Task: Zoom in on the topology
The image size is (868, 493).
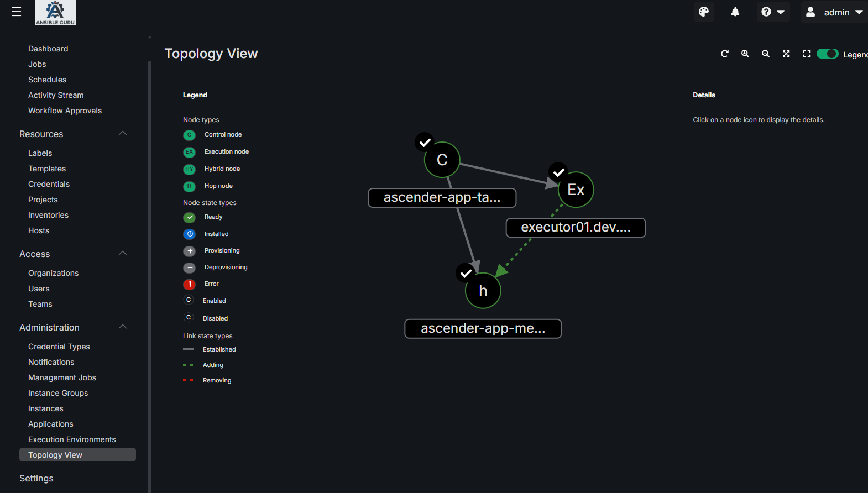Action: tap(745, 54)
